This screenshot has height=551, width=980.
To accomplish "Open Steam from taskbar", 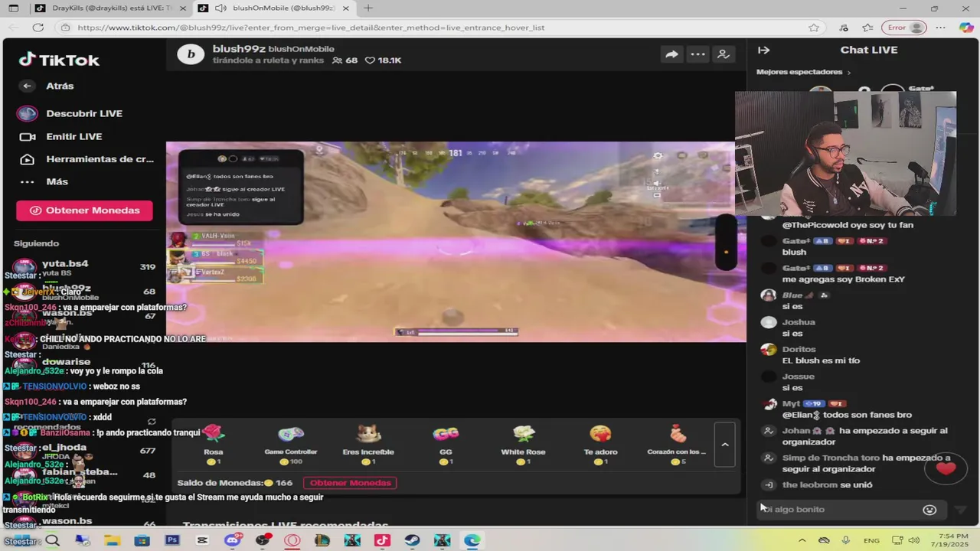I will coord(412,541).
